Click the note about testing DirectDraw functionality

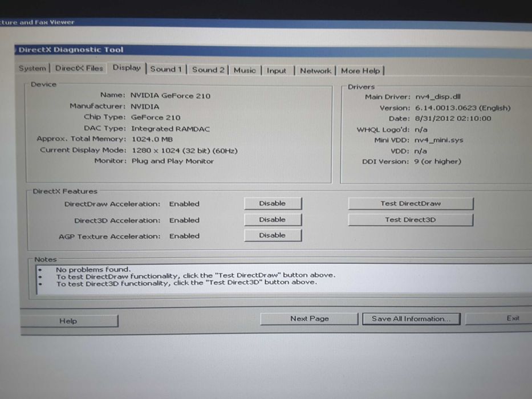(x=196, y=276)
